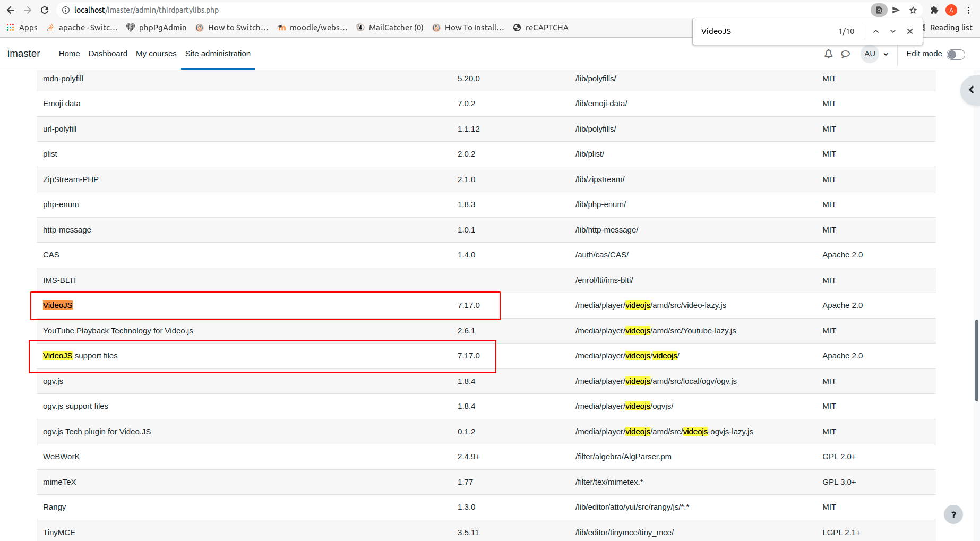Open MailCatcher (0) bookmark
Image resolution: width=980 pixels, height=541 pixels.
pyautogui.click(x=390, y=28)
